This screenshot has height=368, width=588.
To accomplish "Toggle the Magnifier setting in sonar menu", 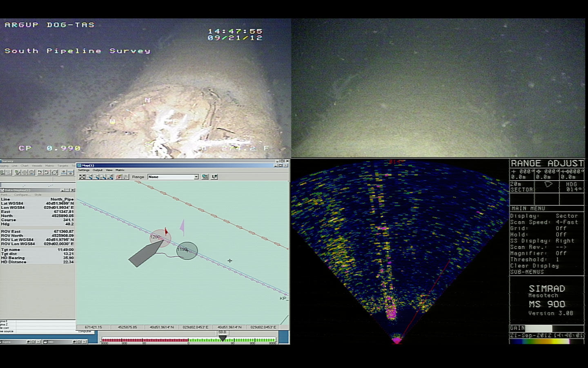I will point(561,254).
